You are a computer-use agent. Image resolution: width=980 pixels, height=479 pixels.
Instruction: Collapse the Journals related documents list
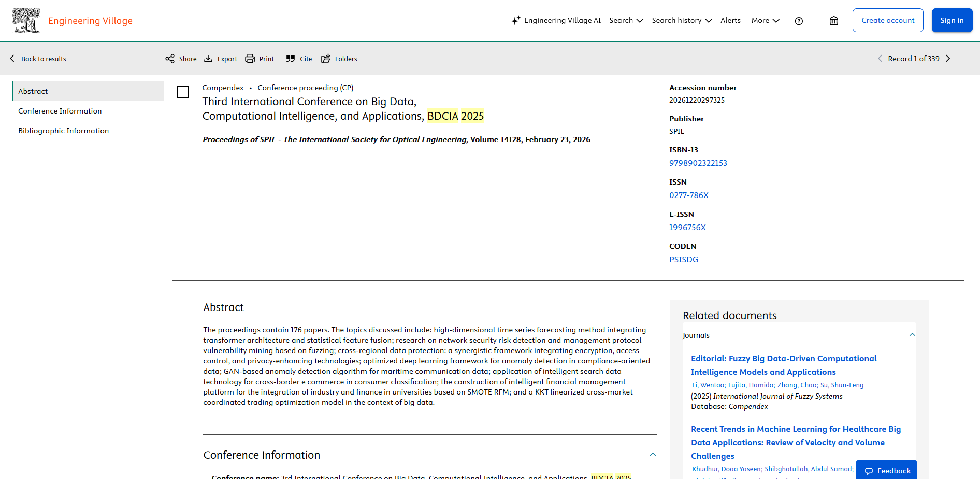(x=912, y=335)
